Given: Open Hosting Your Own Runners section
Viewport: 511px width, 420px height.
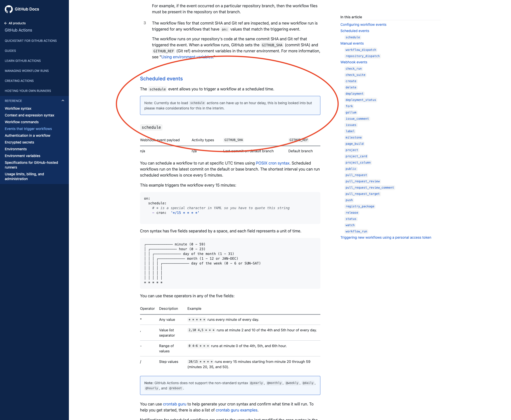Looking at the screenshot, I should [x=28, y=91].
